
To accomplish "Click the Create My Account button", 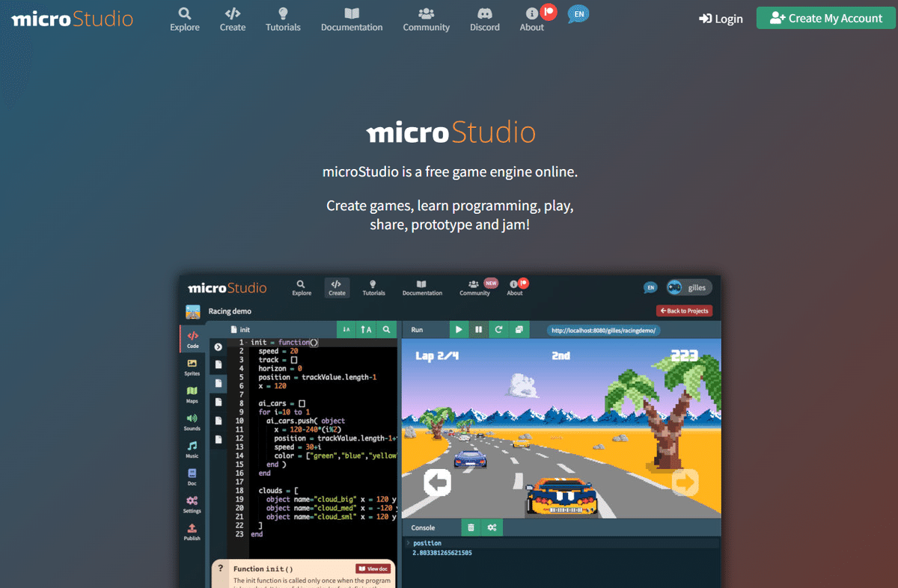I will click(825, 18).
